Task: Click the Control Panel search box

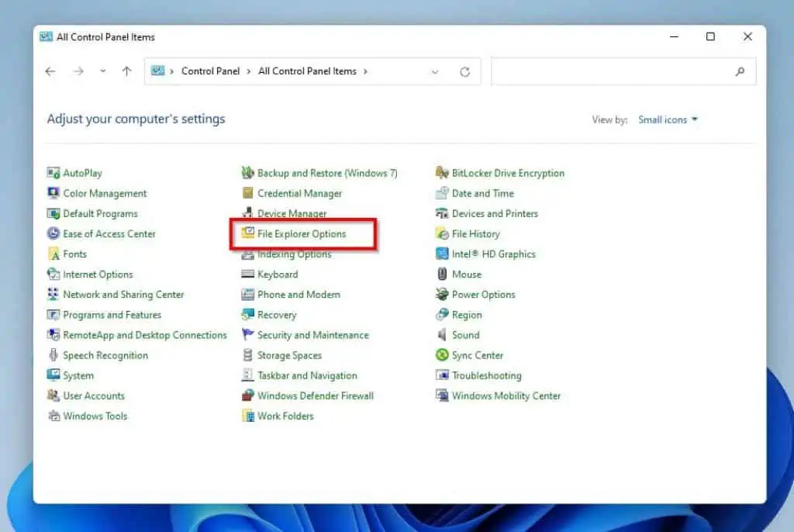Action: click(x=623, y=71)
